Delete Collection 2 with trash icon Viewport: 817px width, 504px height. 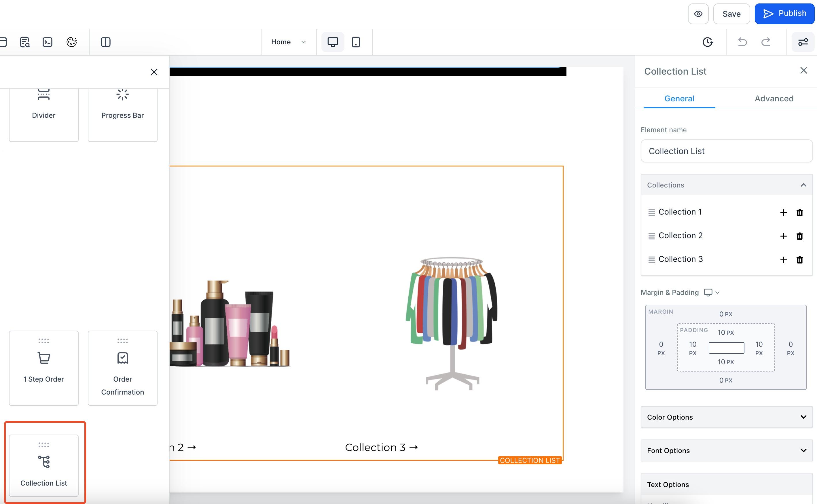click(800, 236)
